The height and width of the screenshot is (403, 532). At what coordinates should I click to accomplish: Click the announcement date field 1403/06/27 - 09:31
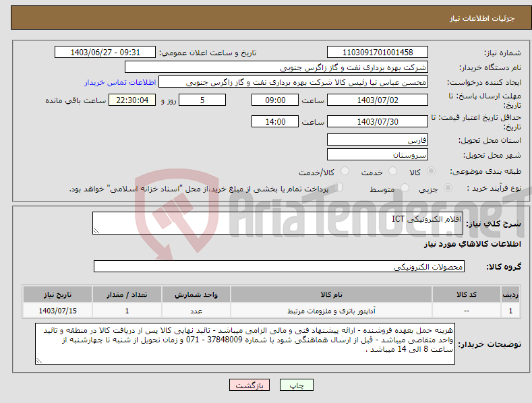tap(105, 53)
